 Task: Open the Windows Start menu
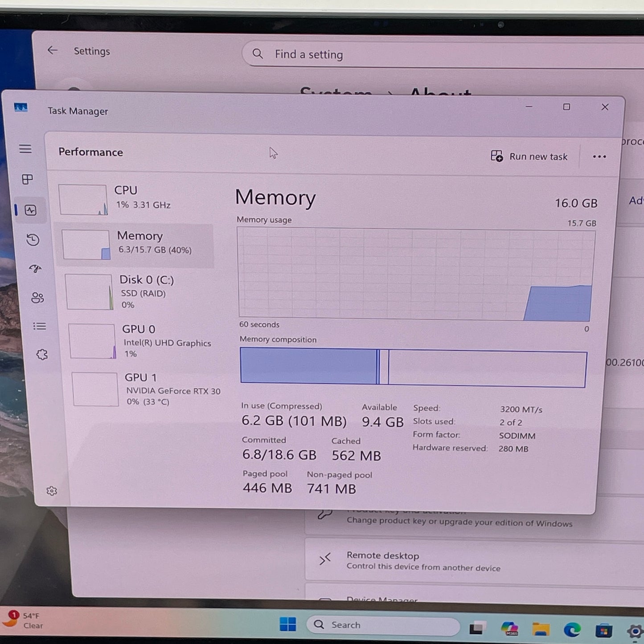[287, 624]
